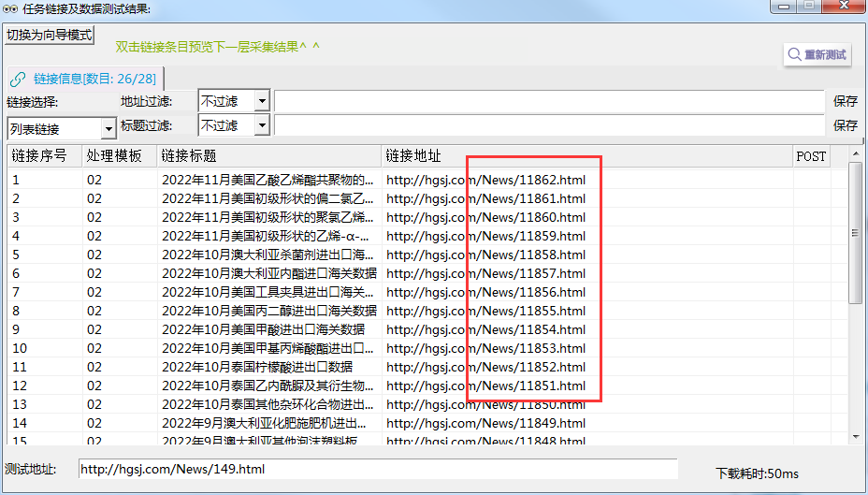This screenshot has width=868, height=495.
Task: Click link address http://hgsj.com/News/11852.html
Action: (486, 367)
